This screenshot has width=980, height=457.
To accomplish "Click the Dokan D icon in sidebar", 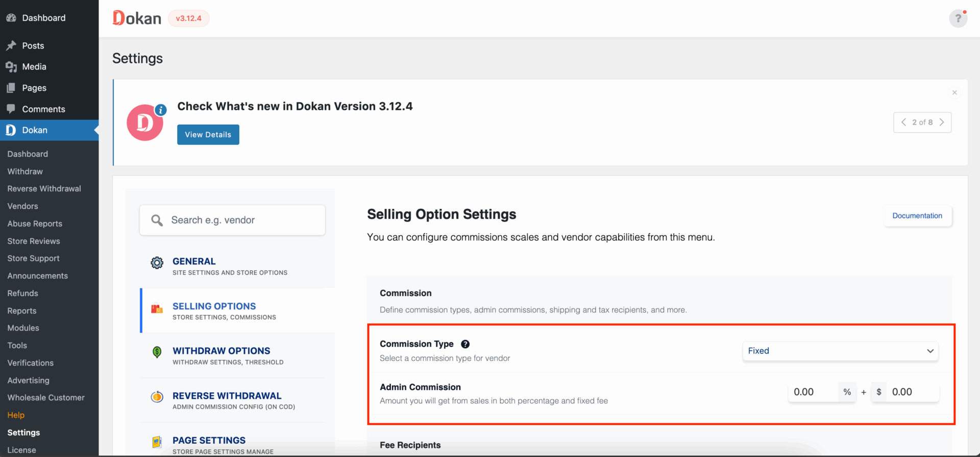I will click(11, 130).
